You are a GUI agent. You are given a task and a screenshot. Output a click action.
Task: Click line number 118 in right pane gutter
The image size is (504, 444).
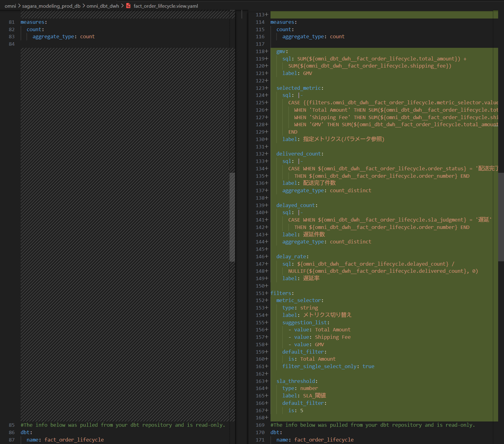point(260,51)
